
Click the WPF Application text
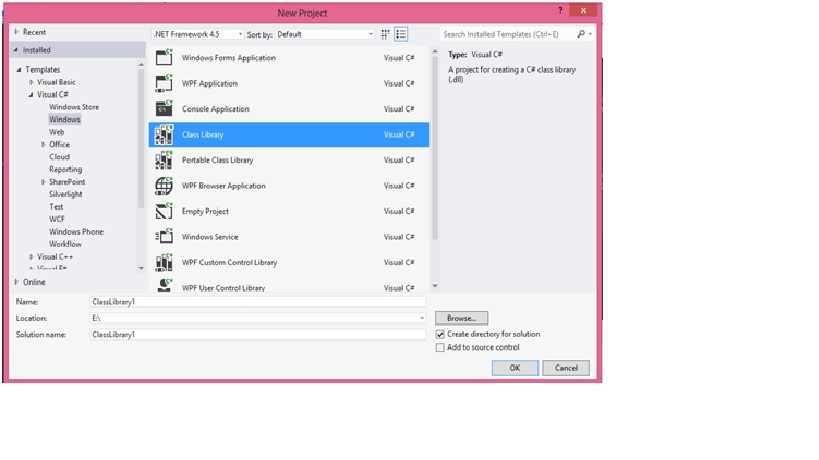pyautogui.click(x=209, y=83)
